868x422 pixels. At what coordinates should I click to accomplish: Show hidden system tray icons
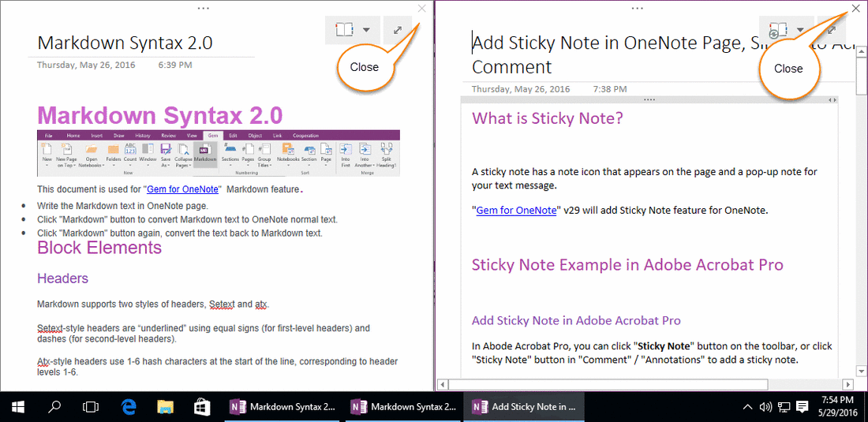click(747, 407)
